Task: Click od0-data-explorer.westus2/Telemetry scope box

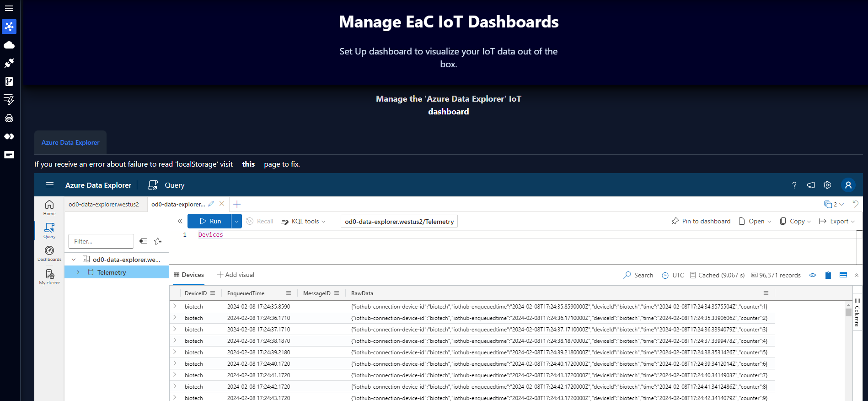Action: [x=399, y=222]
